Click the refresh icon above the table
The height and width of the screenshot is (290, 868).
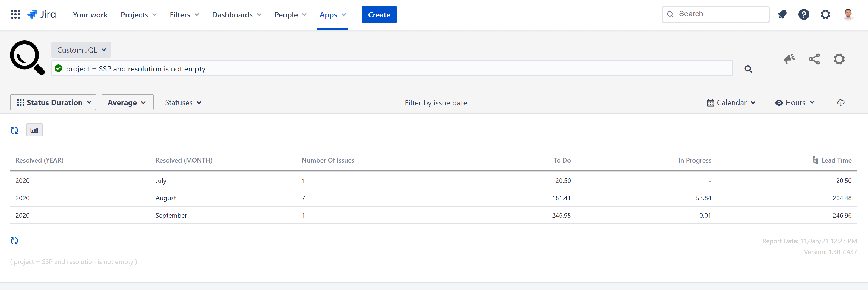[14, 130]
